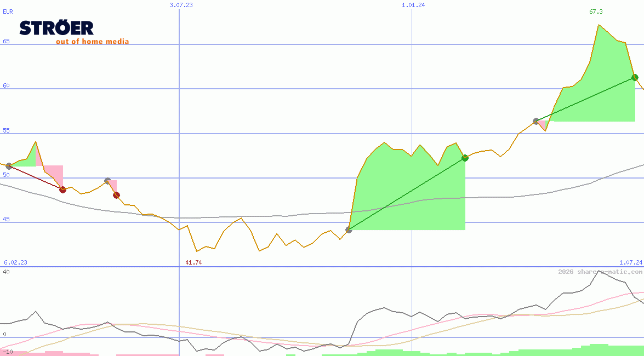
Task: Click the 67.3 peak price label
Action: pyautogui.click(x=596, y=12)
